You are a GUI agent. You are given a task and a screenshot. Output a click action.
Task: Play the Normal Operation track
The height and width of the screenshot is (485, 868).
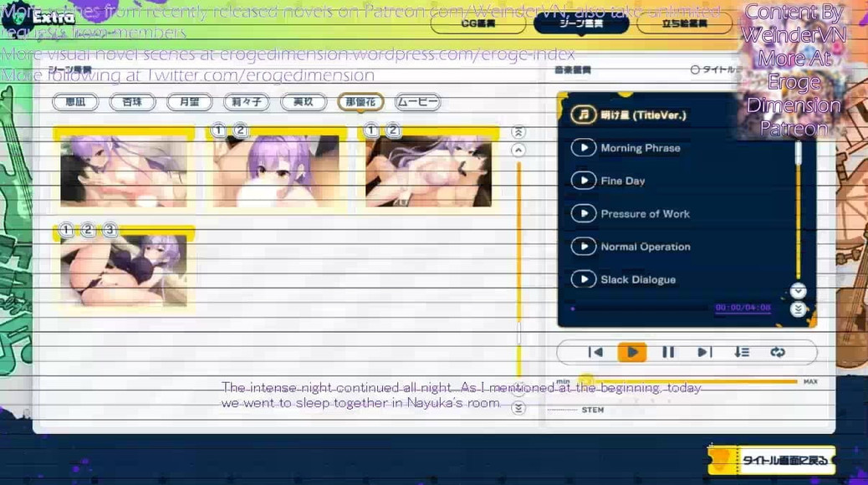583,247
